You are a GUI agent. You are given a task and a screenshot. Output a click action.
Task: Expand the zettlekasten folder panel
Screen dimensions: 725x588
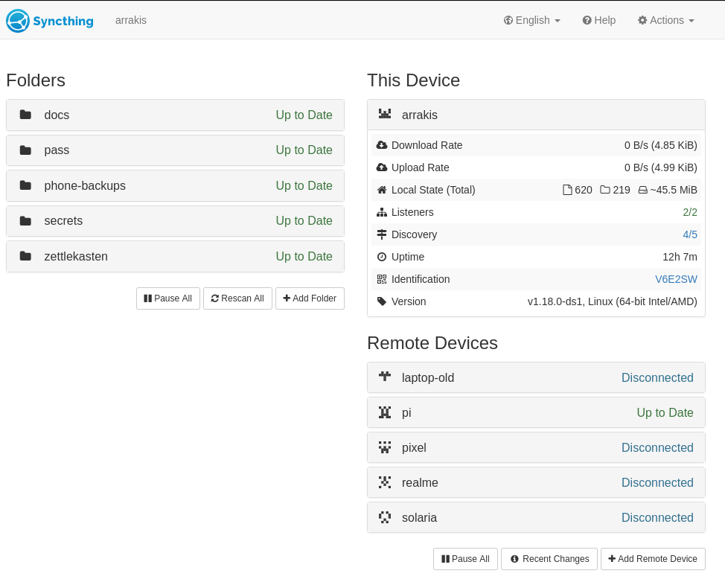(175, 257)
